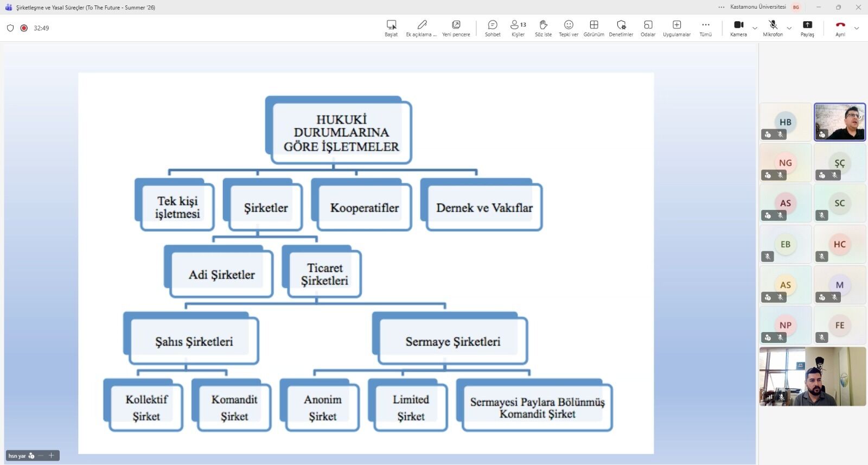Select the HB participant tile
The height and width of the screenshot is (465, 868).
[786, 122]
